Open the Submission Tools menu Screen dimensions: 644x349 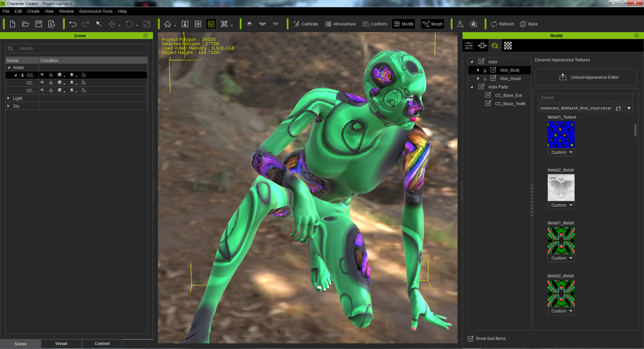[96, 11]
